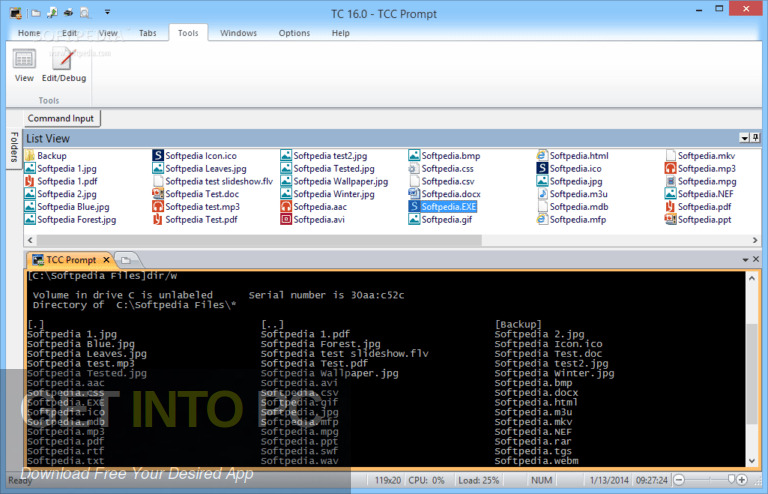Click the NUM status indicator
This screenshot has height=494, width=768.
point(541,480)
